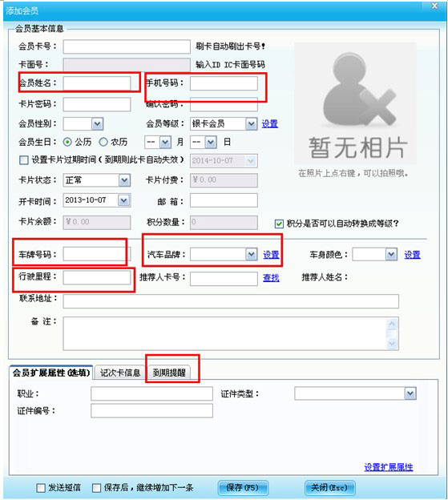Tick 保存后，继续增加下一条 checkbox
The image size is (448, 500).
pos(96,487)
